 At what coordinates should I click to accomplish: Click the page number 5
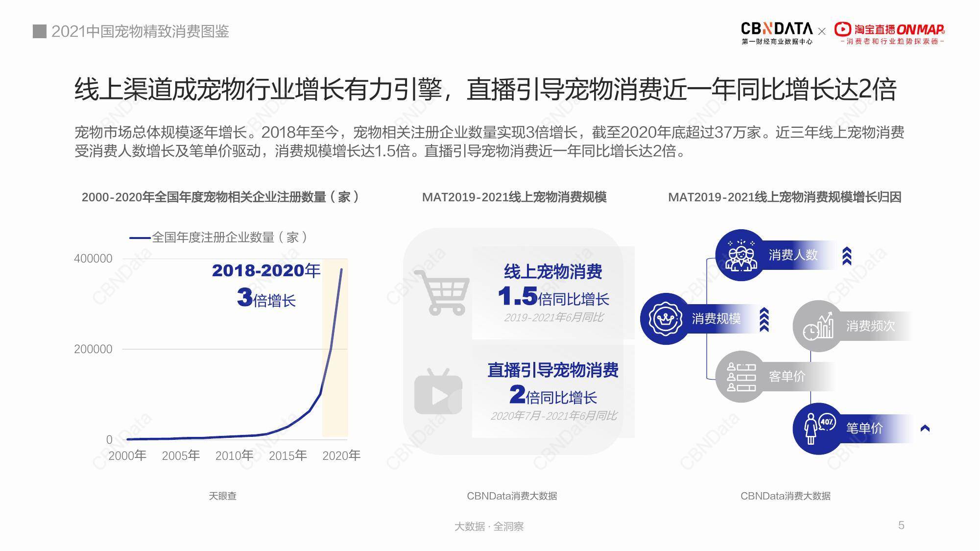pyautogui.click(x=901, y=525)
